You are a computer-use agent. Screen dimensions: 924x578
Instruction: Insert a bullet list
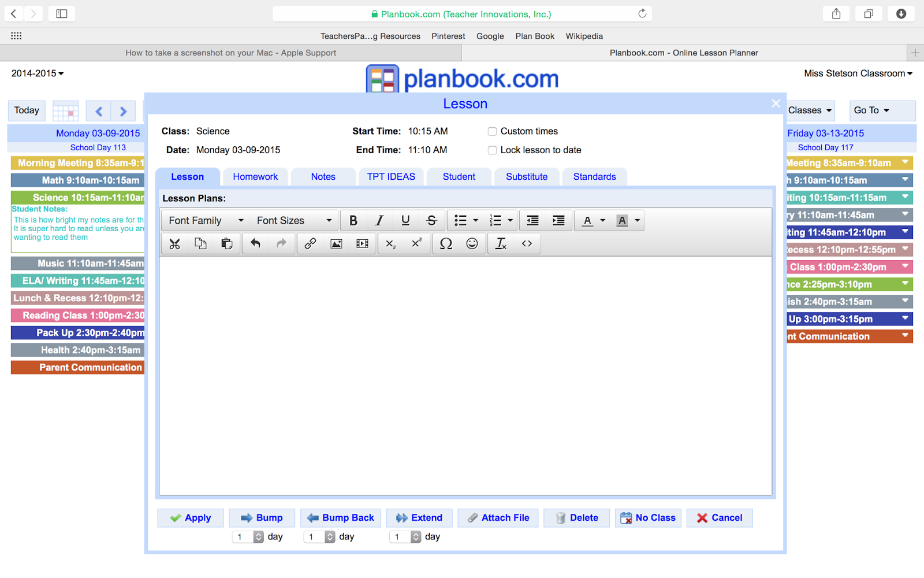click(460, 220)
